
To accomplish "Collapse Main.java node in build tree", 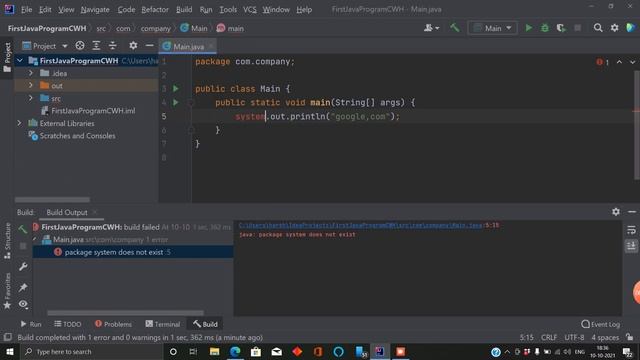I will (35, 240).
